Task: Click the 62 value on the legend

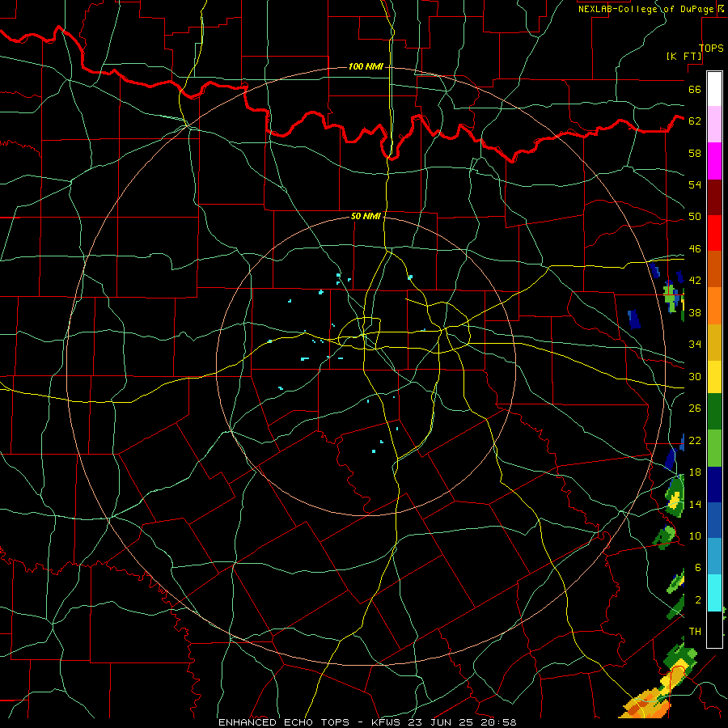Action: [x=695, y=121]
